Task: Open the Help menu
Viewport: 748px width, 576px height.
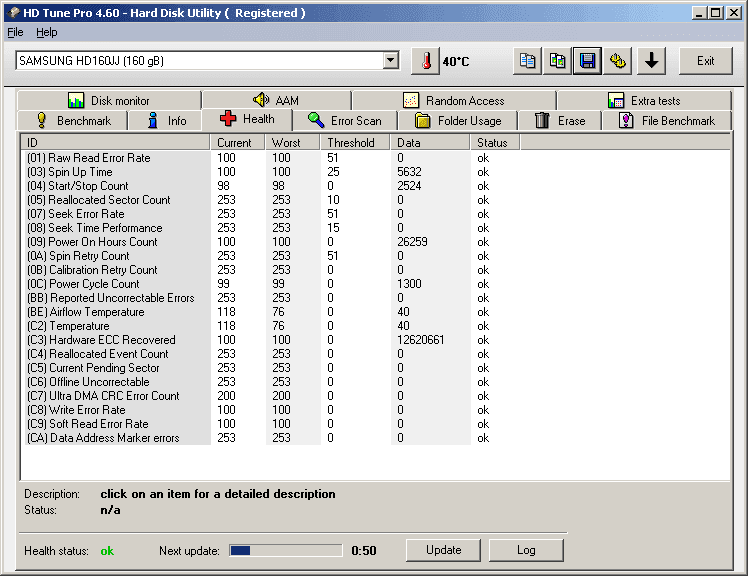Action: coord(47,32)
